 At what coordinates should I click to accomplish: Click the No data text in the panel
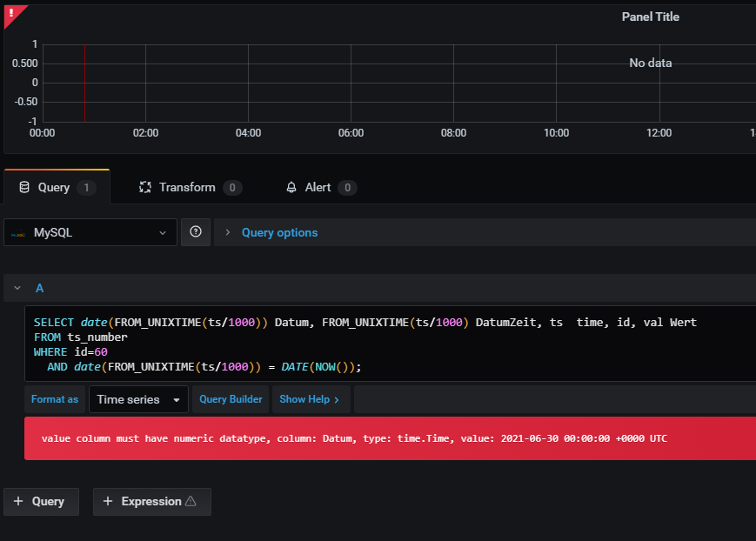(651, 63)
